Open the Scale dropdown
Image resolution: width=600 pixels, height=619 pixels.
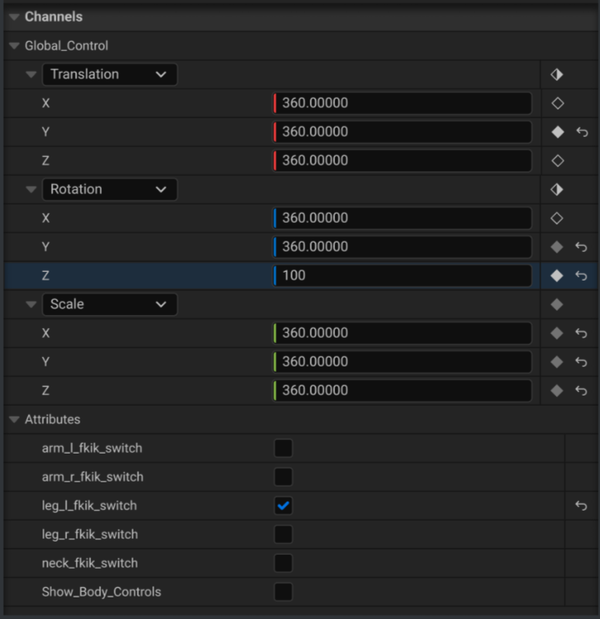[109, 304]
